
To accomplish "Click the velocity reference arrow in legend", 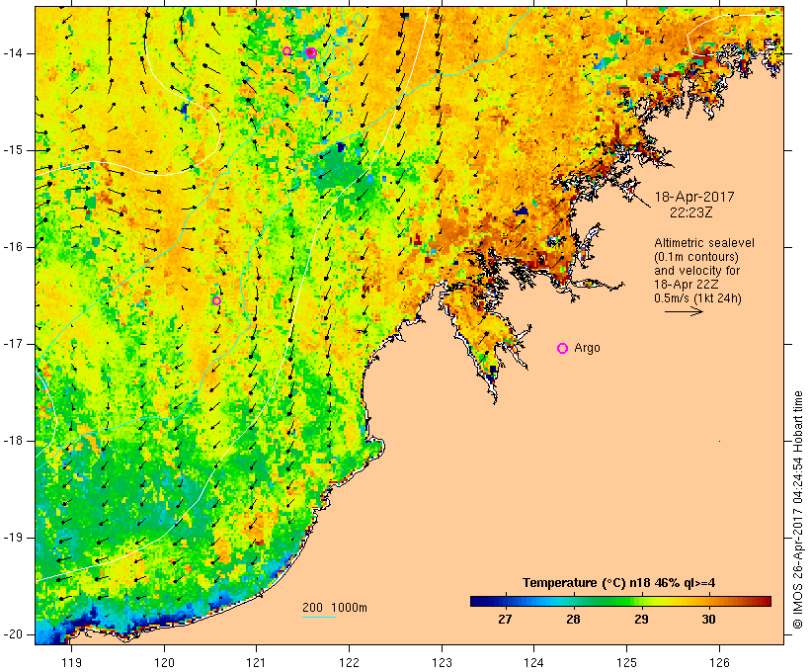I will (684, 311).
